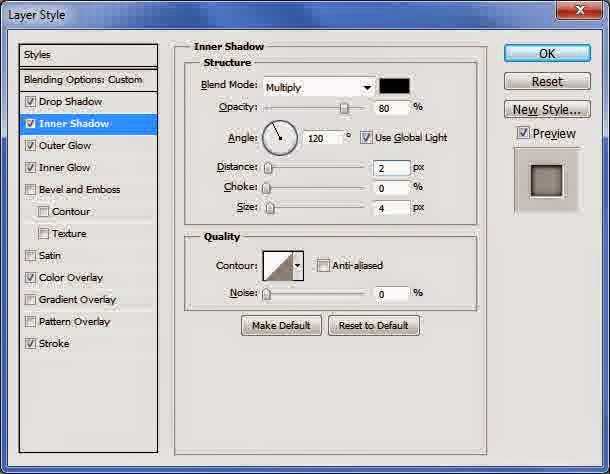This screenshot has height=474, width=610.
Task: Click the Angle dial control
Action: pyautogui.click(x=280, y=138)
